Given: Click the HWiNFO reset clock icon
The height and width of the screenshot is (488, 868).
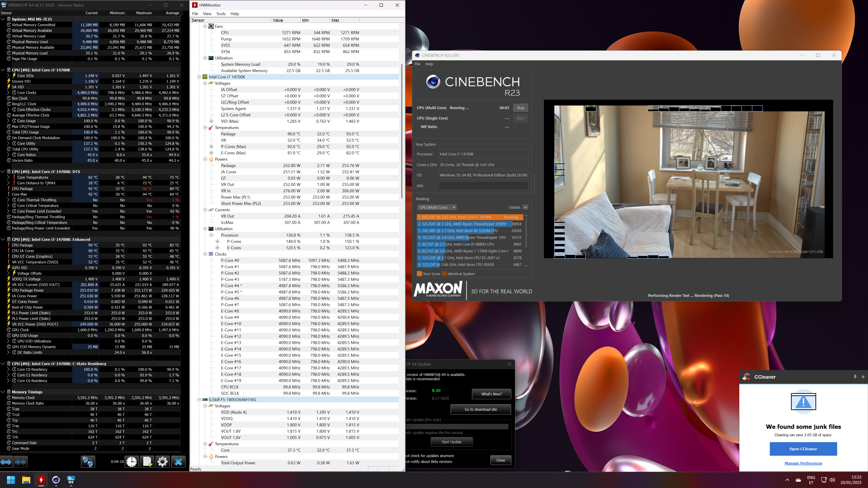Looking at the screenshot, I should (131, 462).
